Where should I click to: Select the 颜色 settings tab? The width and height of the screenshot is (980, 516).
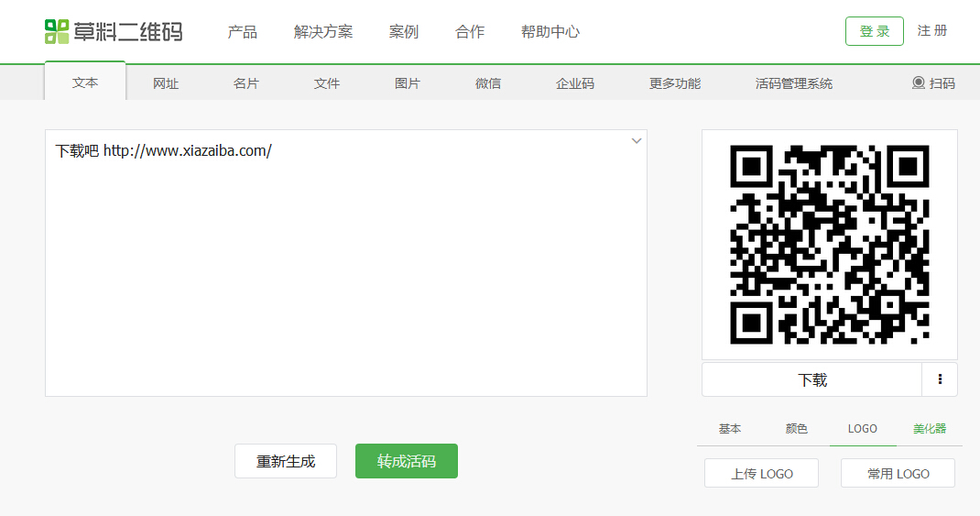[x=796, y=429]
